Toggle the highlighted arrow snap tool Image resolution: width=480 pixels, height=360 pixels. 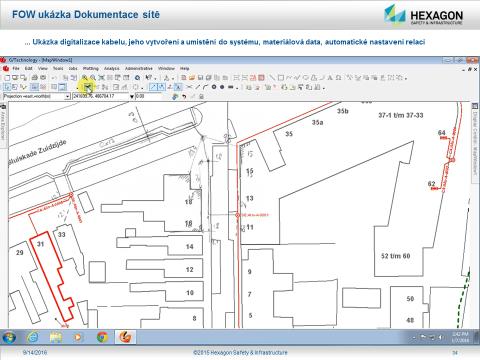pyautogui.click(x=153, y=87)
